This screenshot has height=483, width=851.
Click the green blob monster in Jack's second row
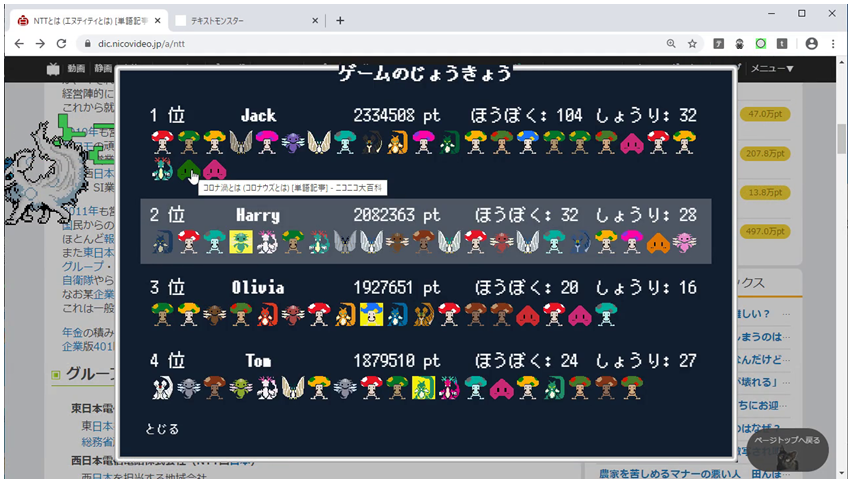click(187, 170)
